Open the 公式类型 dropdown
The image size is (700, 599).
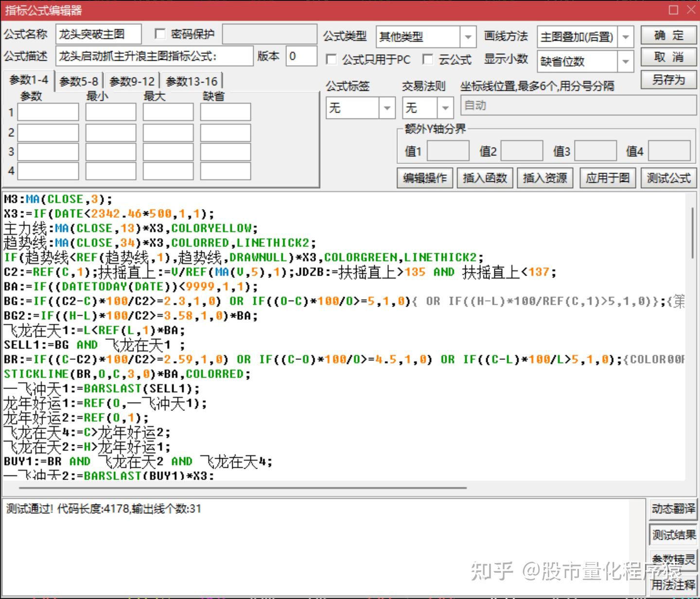[x=468, y=37]
